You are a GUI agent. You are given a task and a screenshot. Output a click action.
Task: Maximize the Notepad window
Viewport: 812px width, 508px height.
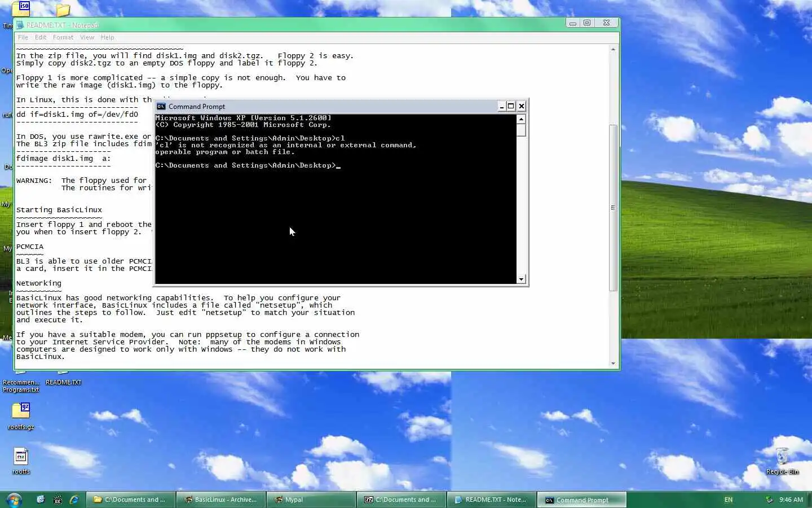pos(587,23)
